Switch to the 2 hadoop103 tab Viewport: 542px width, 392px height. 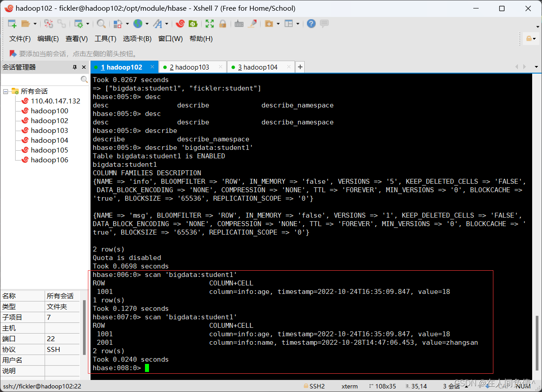(192, 67)
